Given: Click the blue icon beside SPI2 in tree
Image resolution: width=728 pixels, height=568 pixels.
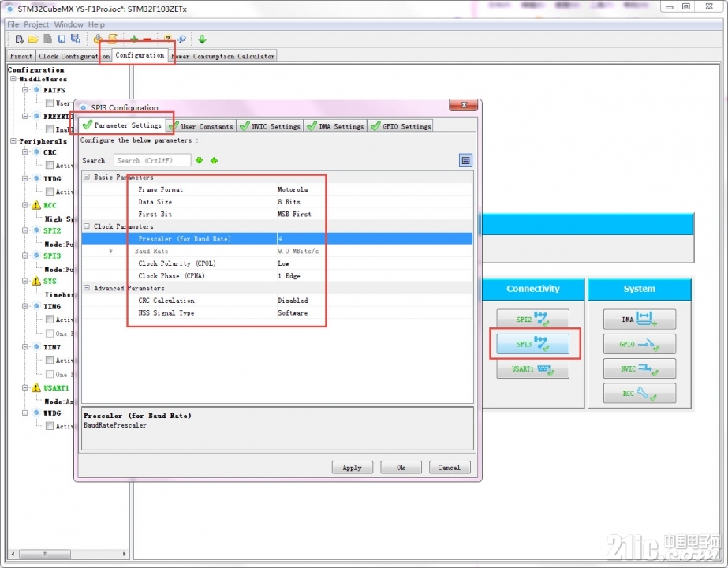Looking at the screenshot, I should pyautogui.click(x=36, y=230).
